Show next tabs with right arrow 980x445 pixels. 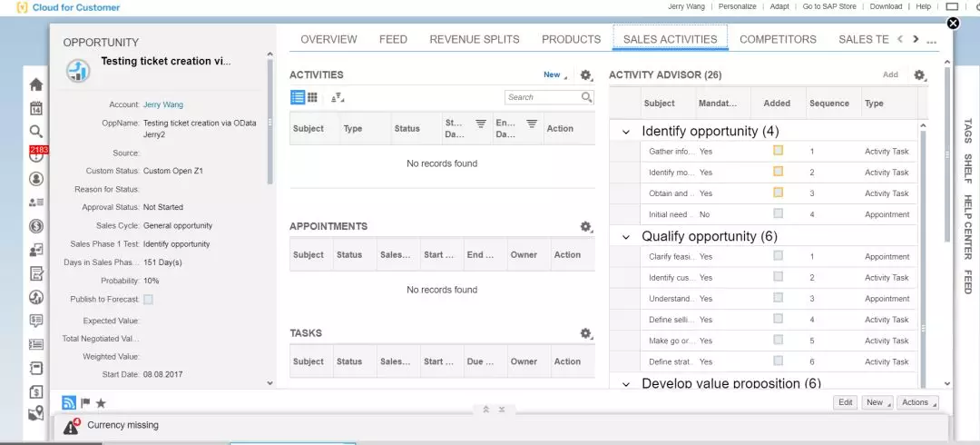(916, 39)
